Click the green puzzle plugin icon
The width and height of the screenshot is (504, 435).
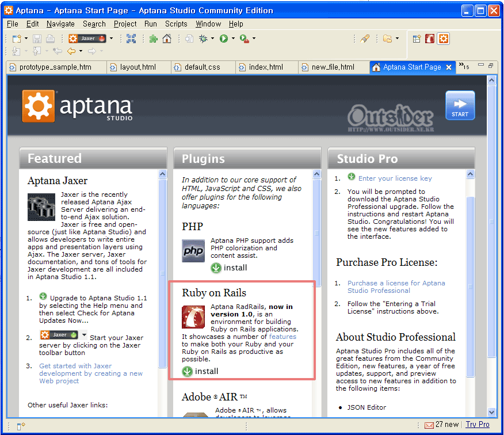[x=154, y=39]
